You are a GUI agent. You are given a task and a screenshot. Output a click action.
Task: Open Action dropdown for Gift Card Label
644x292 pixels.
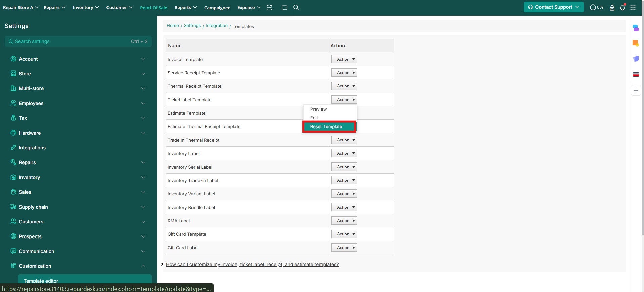pyautogui.click(x=344, y=248)
